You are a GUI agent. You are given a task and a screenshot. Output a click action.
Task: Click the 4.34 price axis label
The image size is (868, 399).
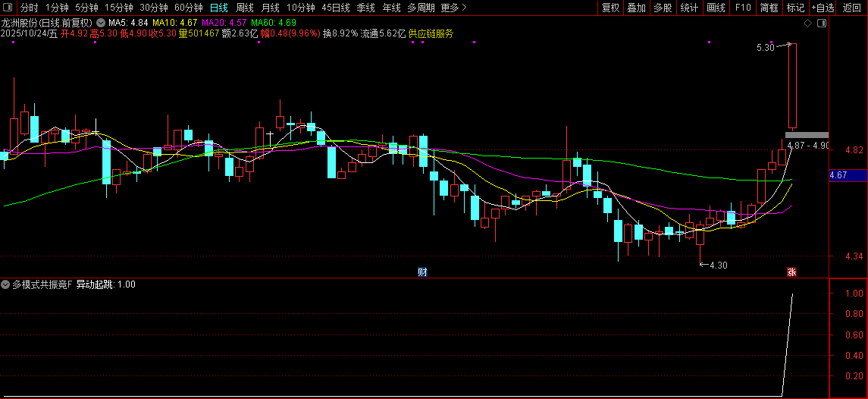[854, 256]
